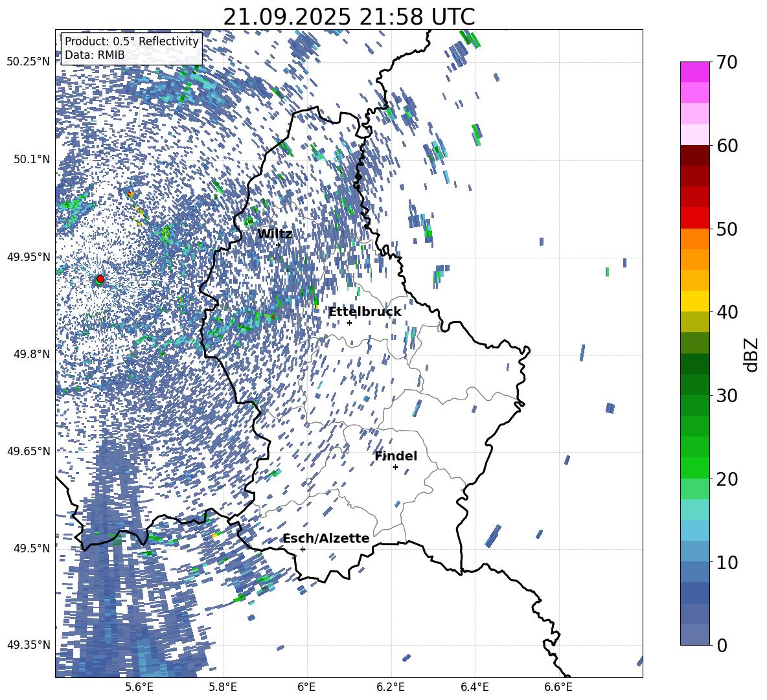The image size is (767, 700).
Task: Click the 6.4°E longitude label
Action: point(475,687)
